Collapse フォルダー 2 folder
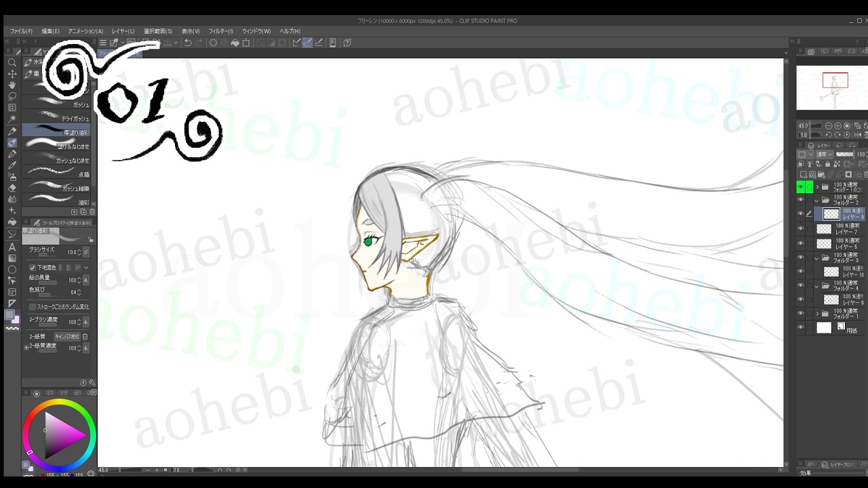 [x=817, y=200]
